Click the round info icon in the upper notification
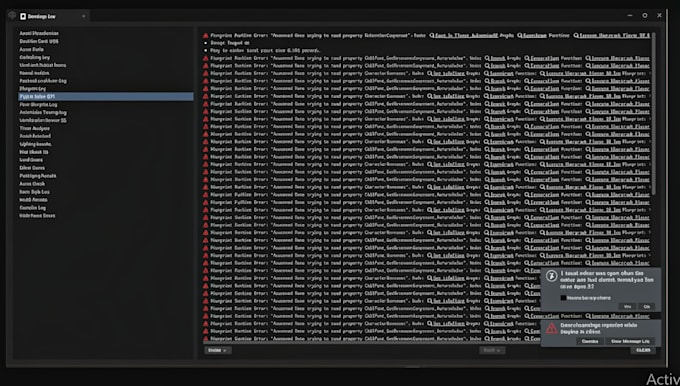This screenshot has width=680, height=386. tap(551, 276)
